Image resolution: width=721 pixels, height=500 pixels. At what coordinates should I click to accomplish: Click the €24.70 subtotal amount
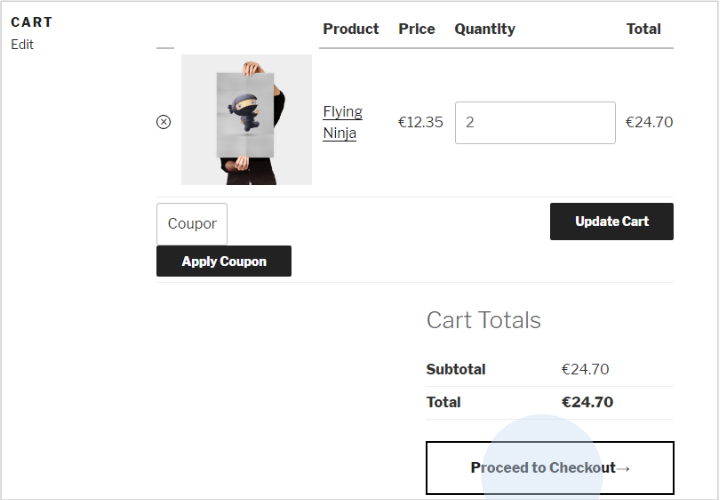click(x=585, y=369)
